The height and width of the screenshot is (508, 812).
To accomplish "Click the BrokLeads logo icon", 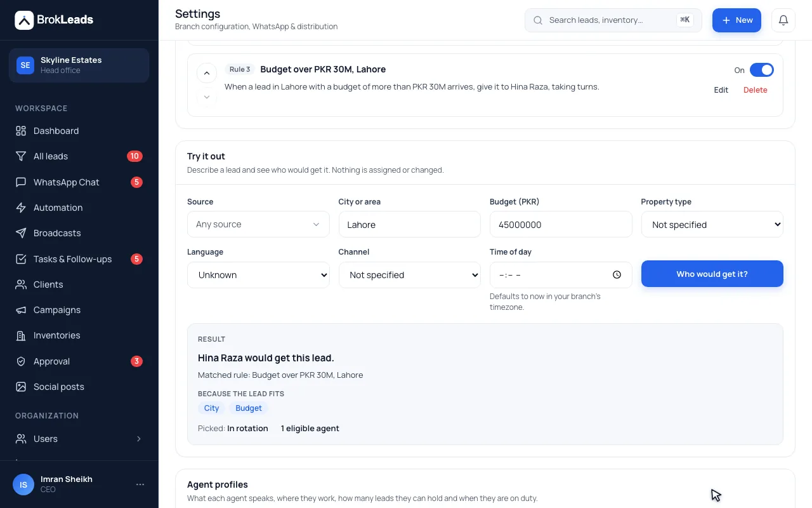I will [x=24, y=20].
